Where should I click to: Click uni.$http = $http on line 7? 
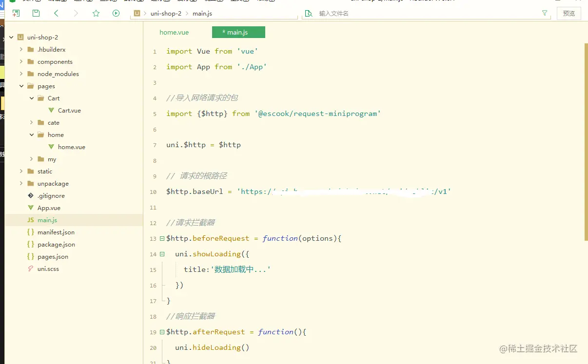203,145
